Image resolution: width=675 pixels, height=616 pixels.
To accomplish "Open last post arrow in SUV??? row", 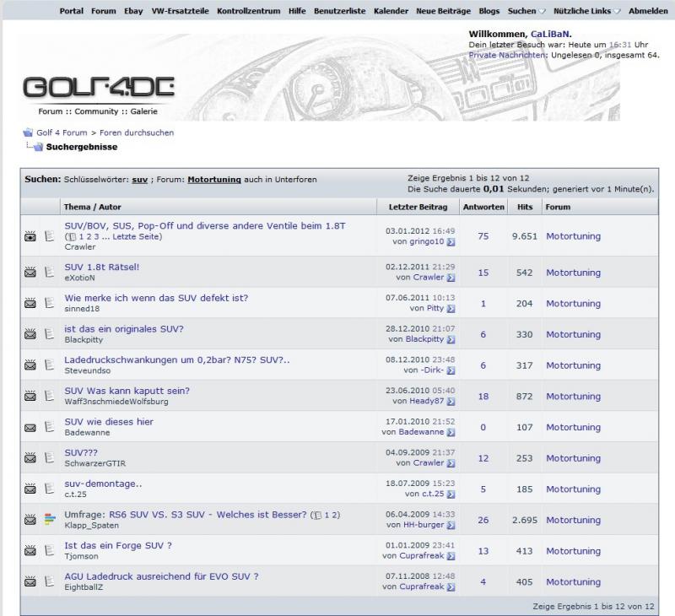I will click(451, 463).
